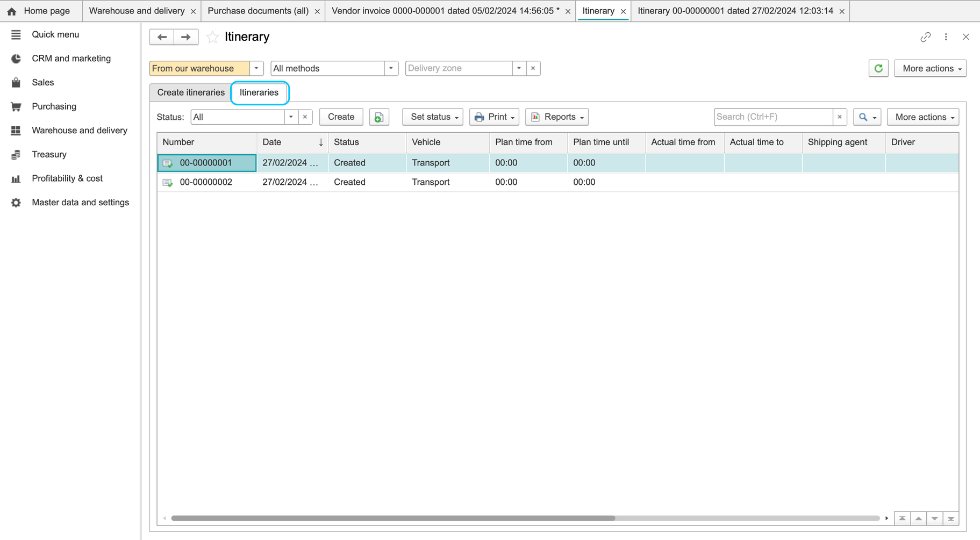Clear the search field

[840, 117]
